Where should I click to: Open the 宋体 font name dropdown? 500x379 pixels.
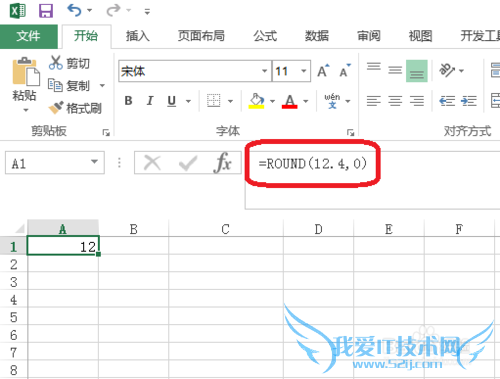(x=264, y=71)
